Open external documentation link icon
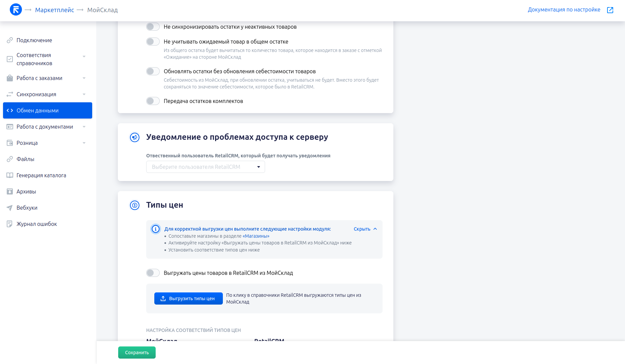625x364 pixels. (x=610, y=10)
